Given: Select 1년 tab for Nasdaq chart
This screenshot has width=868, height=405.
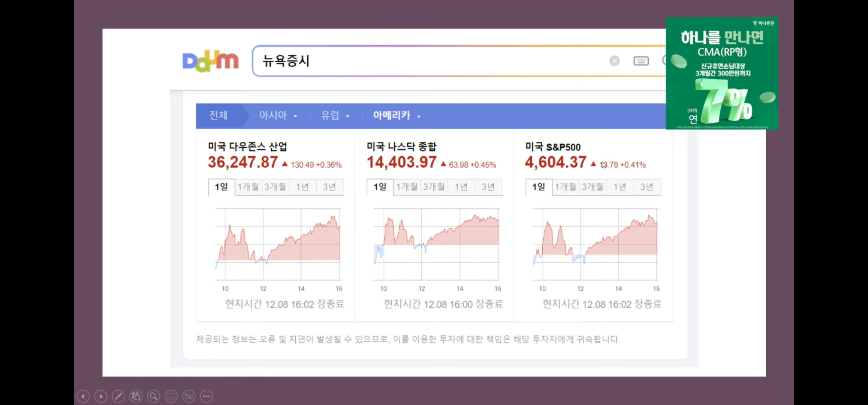Looking at the screenshot, I should [x=461, y=187].
